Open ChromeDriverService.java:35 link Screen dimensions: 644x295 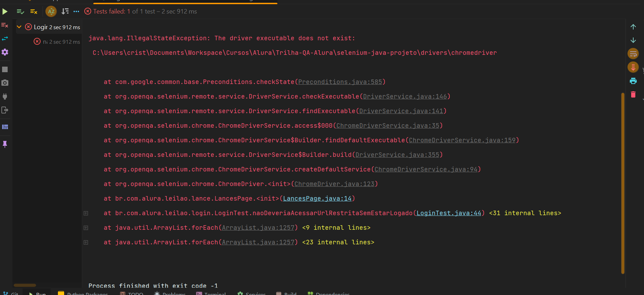click(388, 126)
